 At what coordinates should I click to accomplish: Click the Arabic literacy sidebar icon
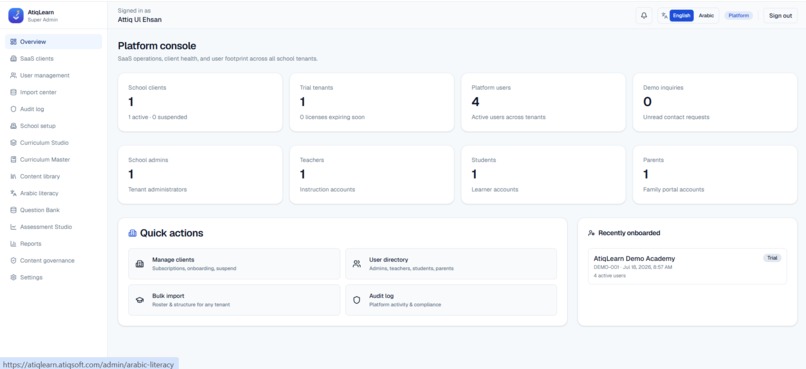pyautogui.click(x=13, y=193)
